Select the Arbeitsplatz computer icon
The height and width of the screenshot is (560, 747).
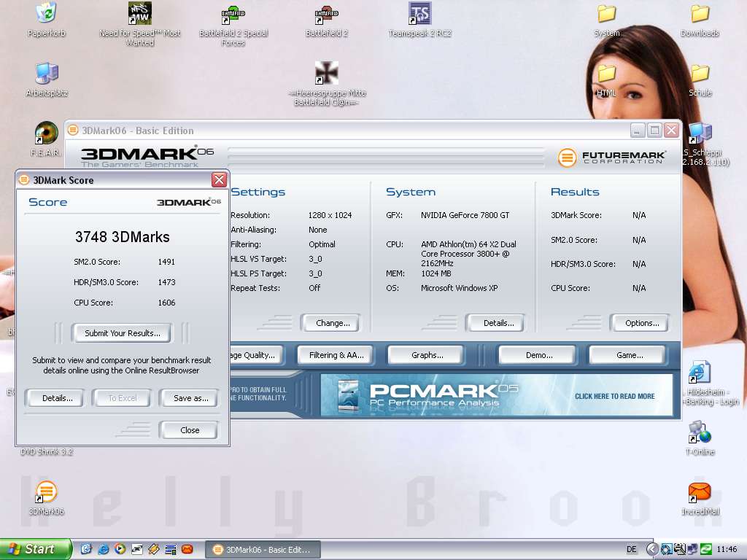pyautogui.click(x=47, y=79)
